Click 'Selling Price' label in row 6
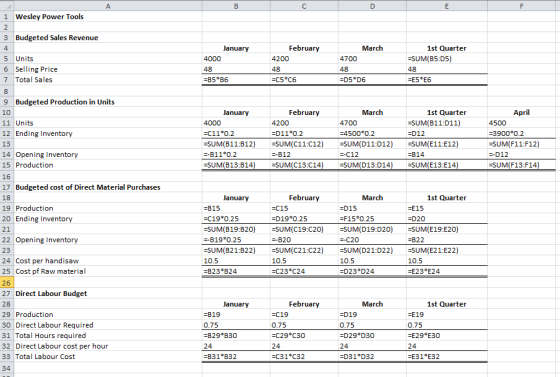The image size is (560, 377). [36, 69]
